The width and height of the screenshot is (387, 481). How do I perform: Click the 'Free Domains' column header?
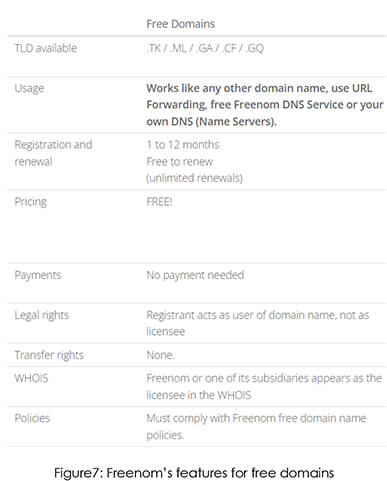181,24
